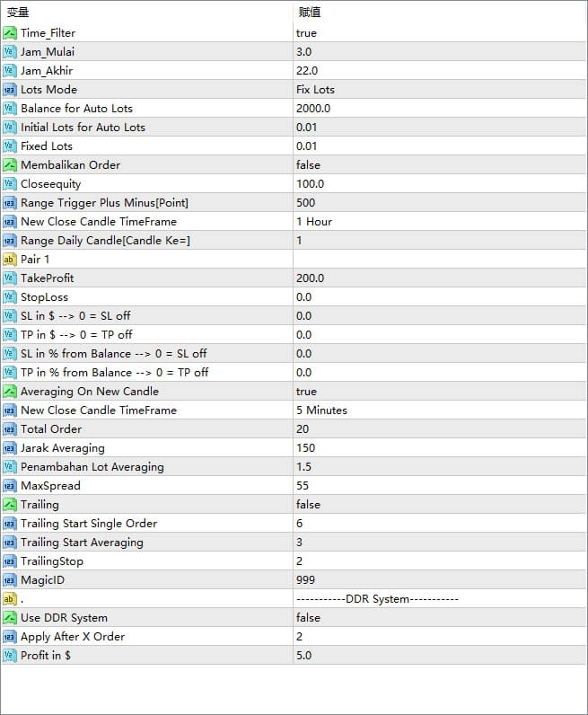Open the 5 Minutes timeframe dropdown

click(x=321, y=410)
